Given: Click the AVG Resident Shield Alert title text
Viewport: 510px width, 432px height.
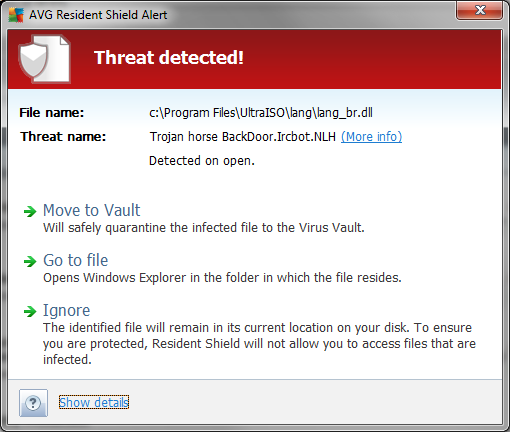Looking at the screenshot, I should [x=98, y=15].
